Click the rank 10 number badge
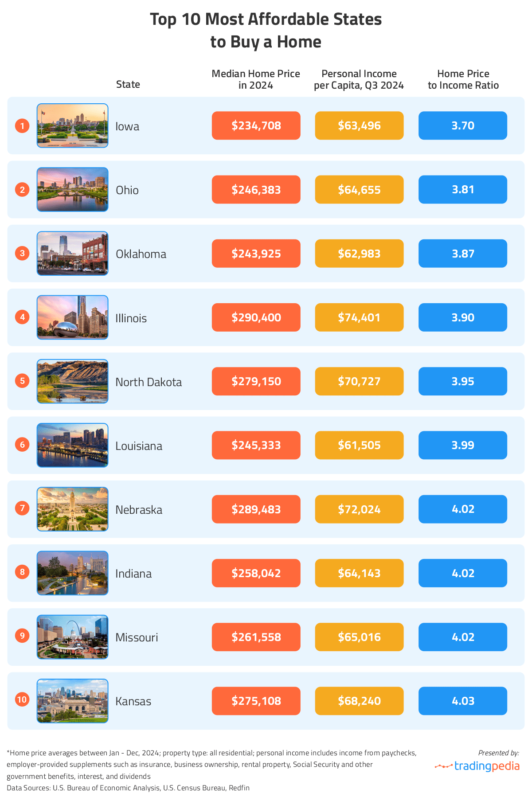 tap(22, 700)
